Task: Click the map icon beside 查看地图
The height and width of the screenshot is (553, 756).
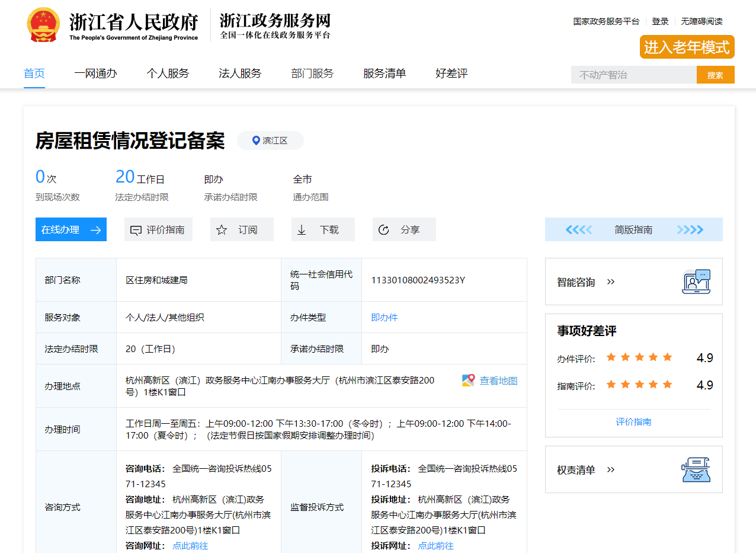Action: 469,381
